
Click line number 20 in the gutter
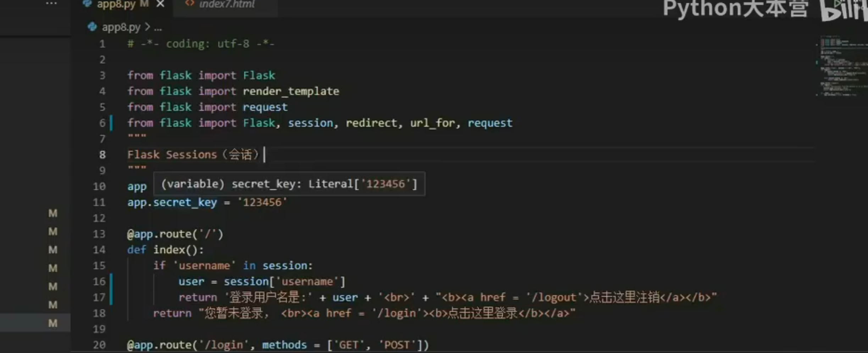99,345
